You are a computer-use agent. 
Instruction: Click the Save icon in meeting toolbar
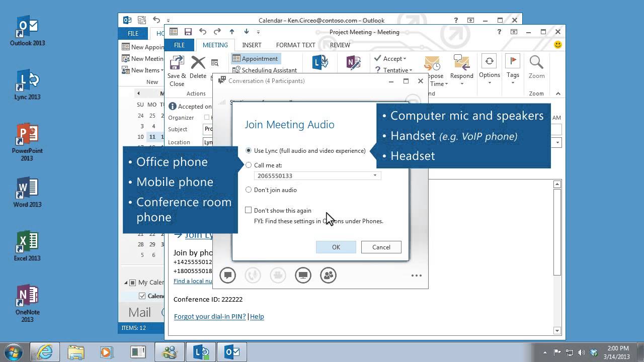click(x=188, y=32)
